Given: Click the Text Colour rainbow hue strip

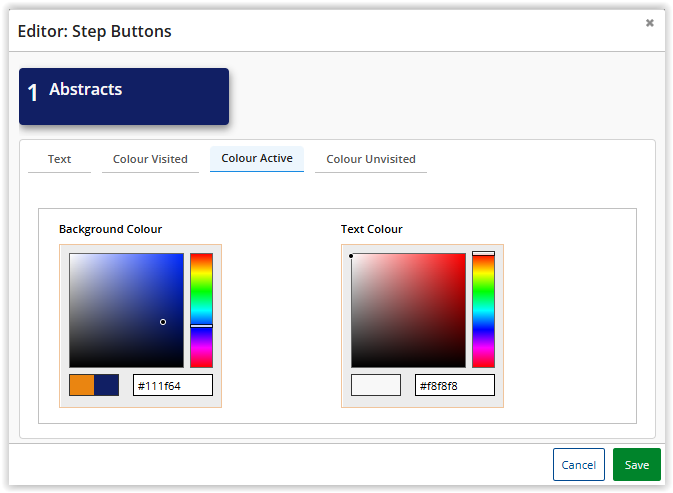Looking at the screenshot, I should point(483,310).
